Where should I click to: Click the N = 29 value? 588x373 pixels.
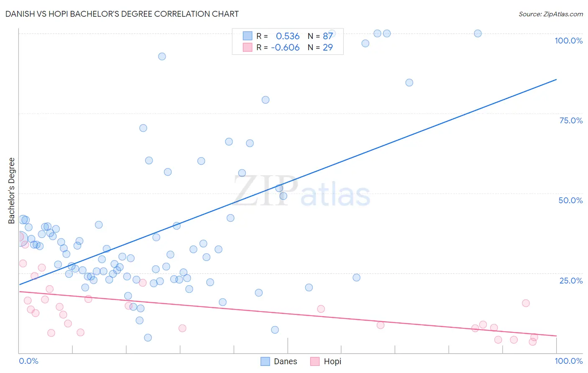click(320, 47)
